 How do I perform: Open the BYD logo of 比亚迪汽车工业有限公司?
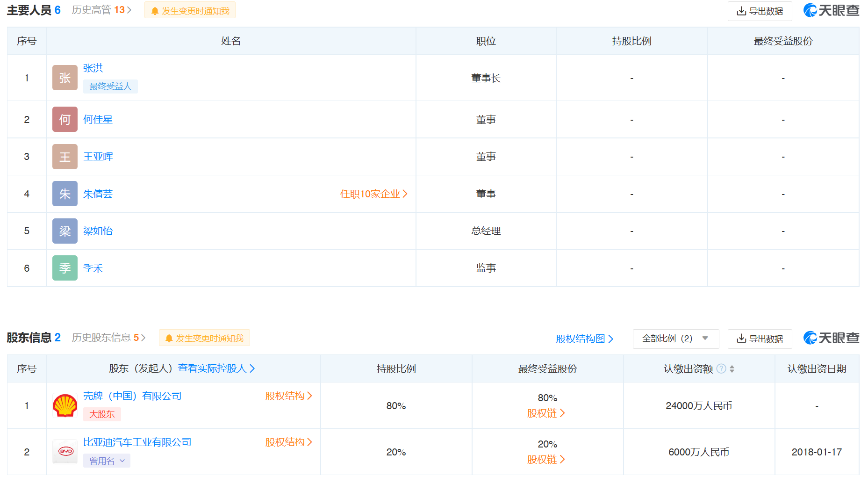point(65,452)
